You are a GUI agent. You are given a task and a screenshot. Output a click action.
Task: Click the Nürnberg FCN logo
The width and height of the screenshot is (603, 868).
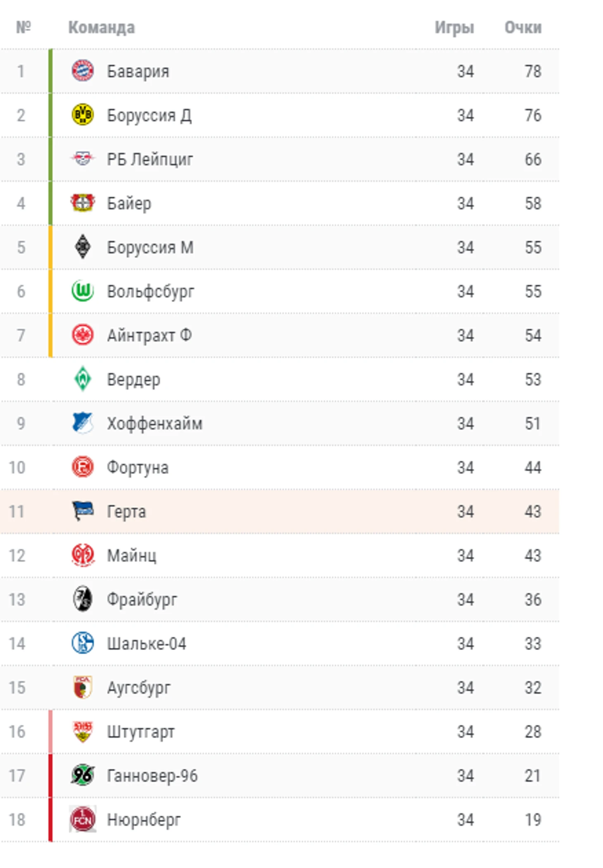[83, 819]
